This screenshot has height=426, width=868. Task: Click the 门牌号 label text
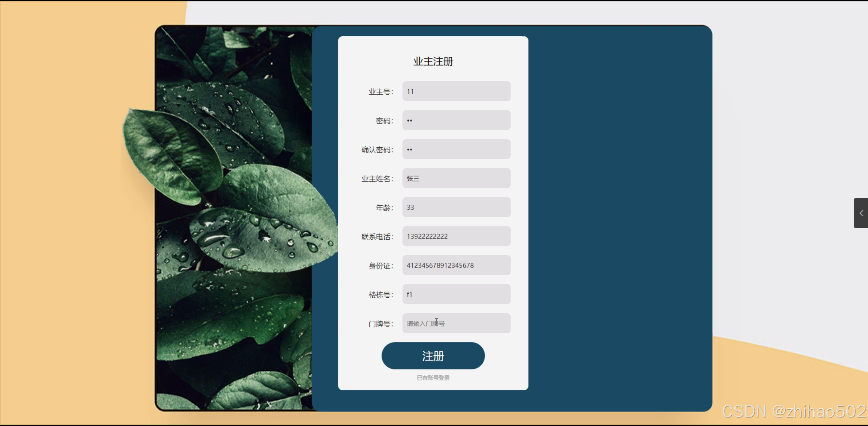tap(381, 324)
